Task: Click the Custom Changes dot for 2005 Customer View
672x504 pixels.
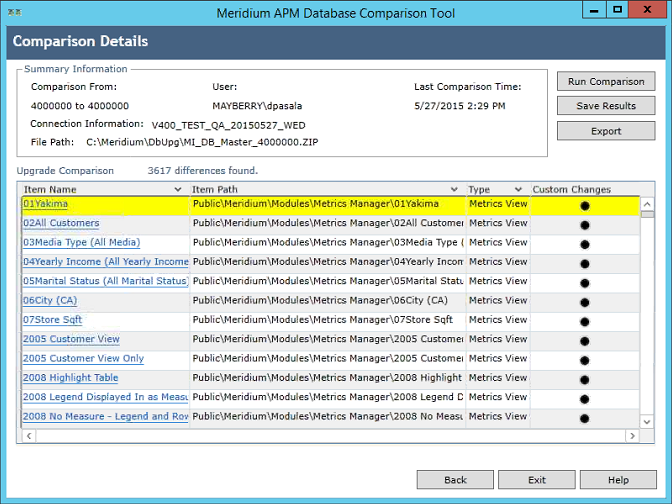Action: pyautogui.click(x=585, y=341)
